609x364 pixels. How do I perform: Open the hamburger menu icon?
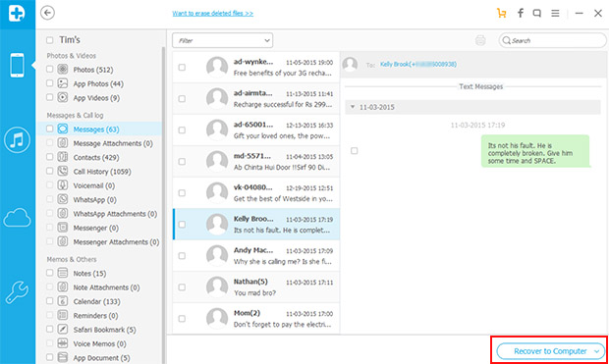(x=555, y=13)
